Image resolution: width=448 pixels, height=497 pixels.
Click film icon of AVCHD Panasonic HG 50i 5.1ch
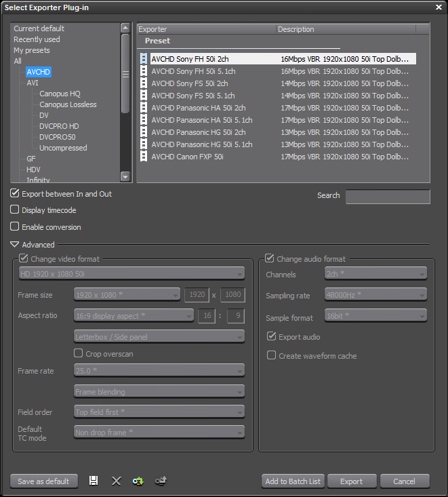(x=144, y=144)
